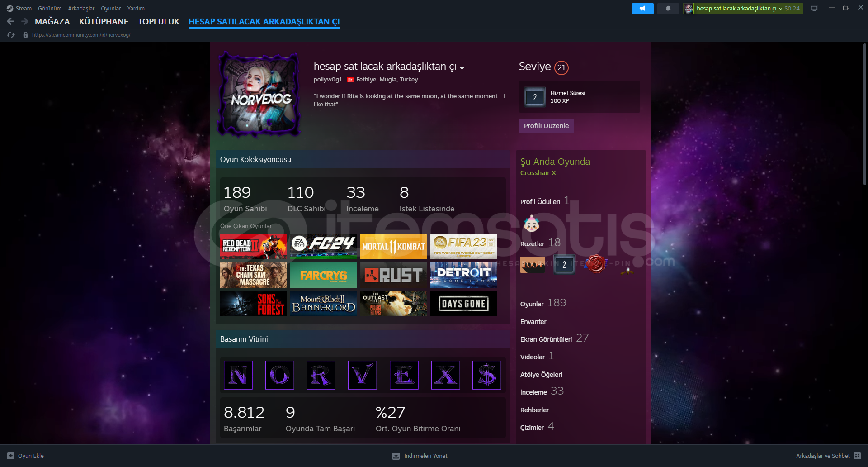Open the red wax seal badge
This screenshot has height=467, width=868.
(x=595, y=264)
